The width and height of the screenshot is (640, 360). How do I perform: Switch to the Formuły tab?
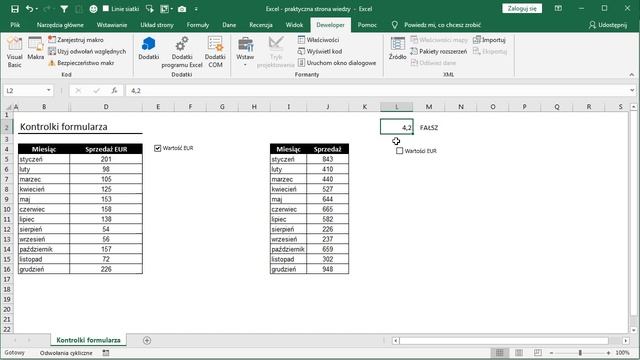pyautogui.click(x=198, y=25)
